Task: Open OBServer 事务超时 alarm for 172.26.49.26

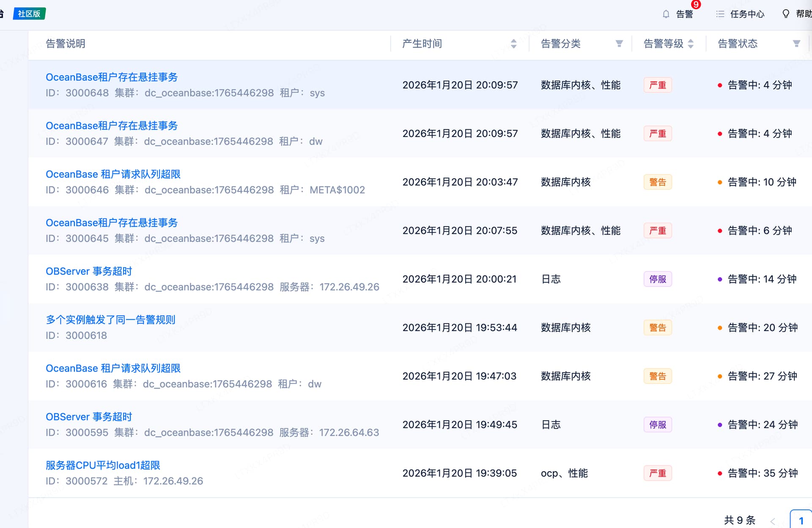Action: coord(89,271)
